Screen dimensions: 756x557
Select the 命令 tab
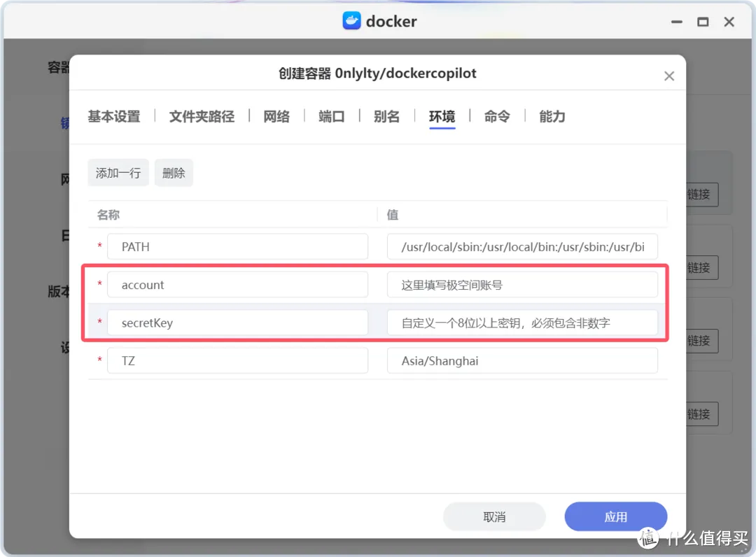tap(497, 117)
